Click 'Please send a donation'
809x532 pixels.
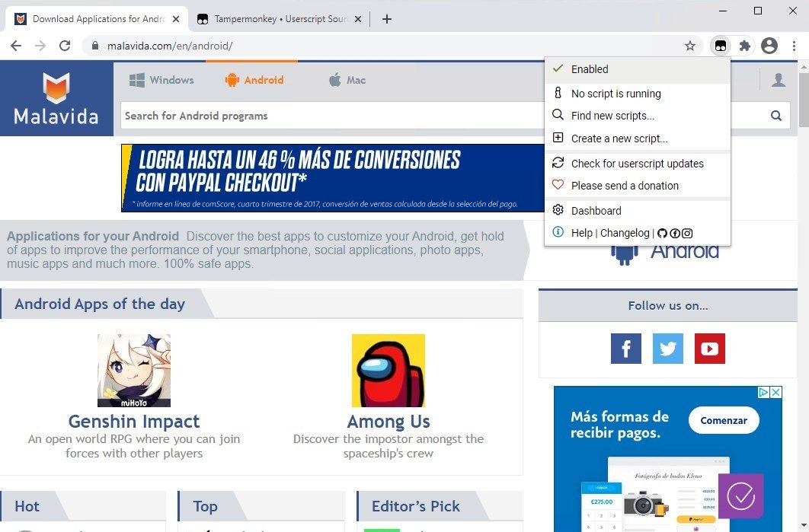637,186
